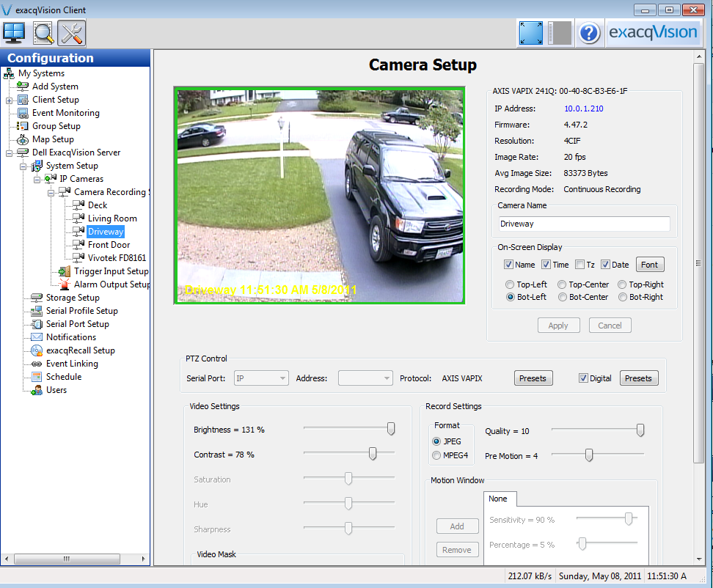
Task: Click the Camera Name text field
Action: point(585,224)
